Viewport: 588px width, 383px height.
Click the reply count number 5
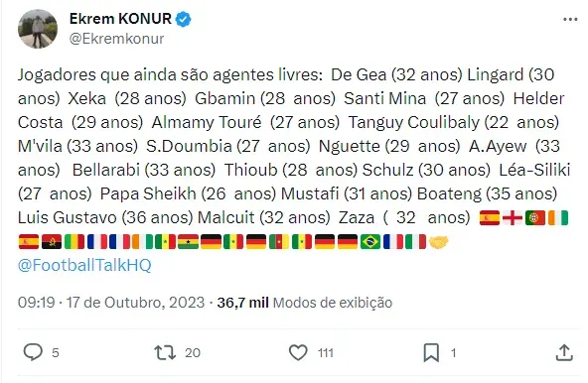point(56,352)
